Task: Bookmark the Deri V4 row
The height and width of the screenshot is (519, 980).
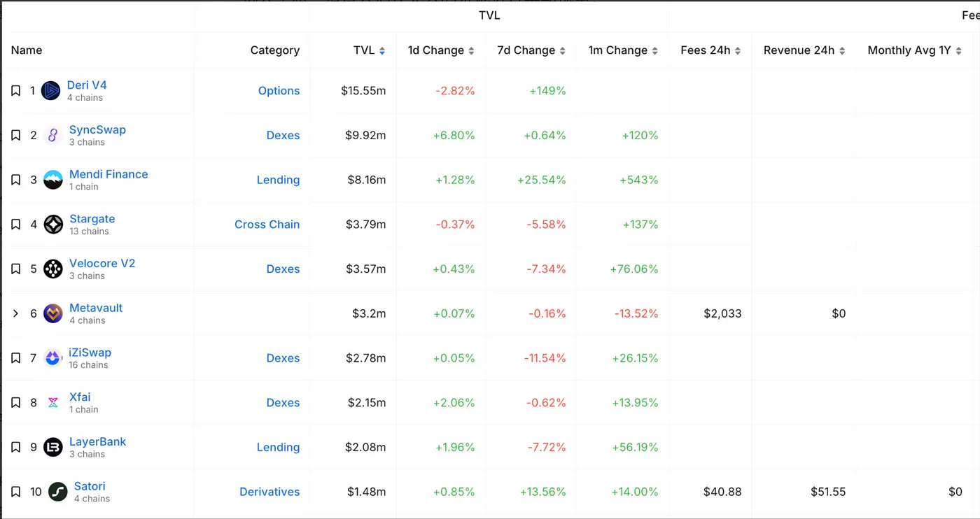Action: point(15,91)
